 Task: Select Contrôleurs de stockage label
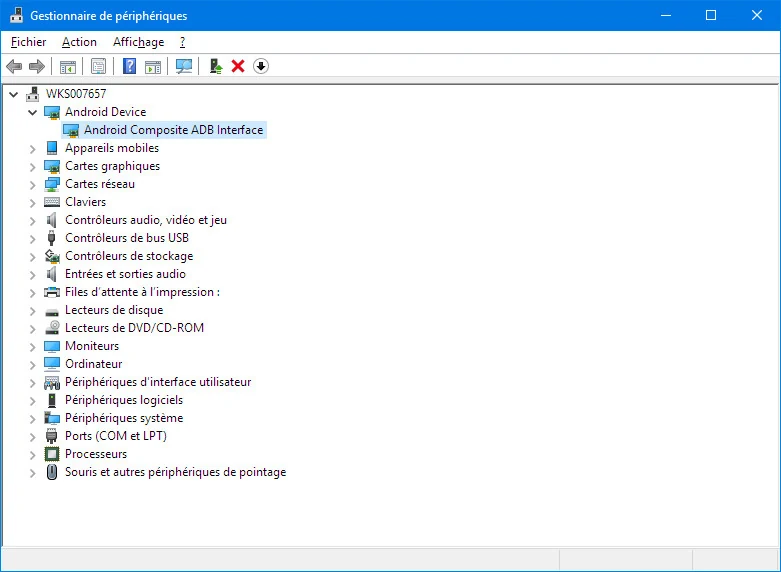click(x=129, y=256)
